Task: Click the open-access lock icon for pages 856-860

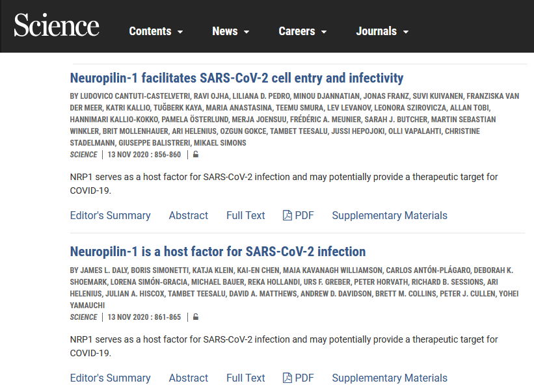Action: [x=196, y=155]
